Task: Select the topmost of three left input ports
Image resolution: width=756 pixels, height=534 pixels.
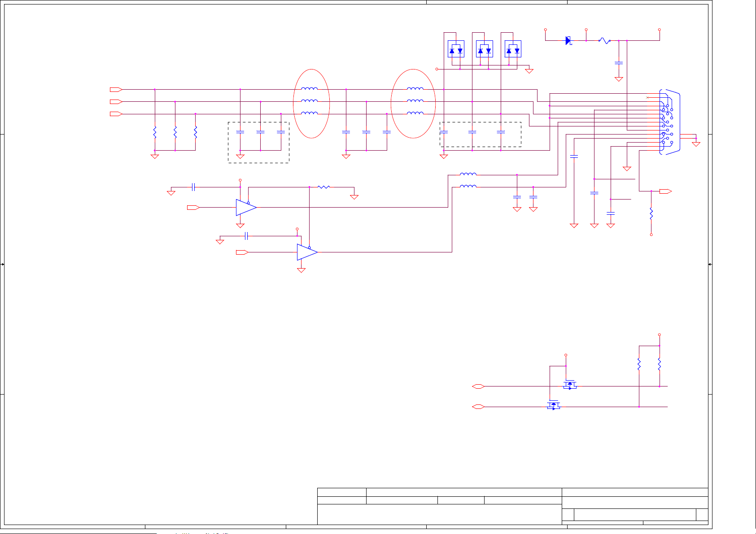Action: (x=116, y=90)
